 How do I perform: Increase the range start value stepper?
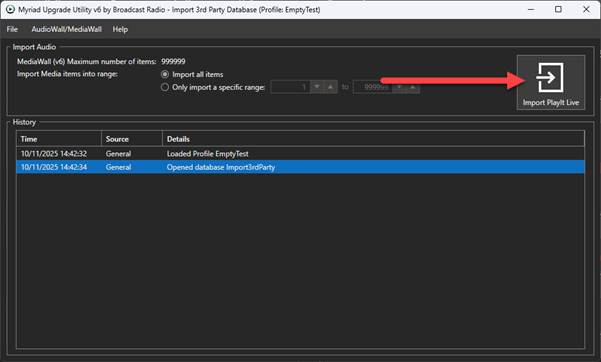330,87
